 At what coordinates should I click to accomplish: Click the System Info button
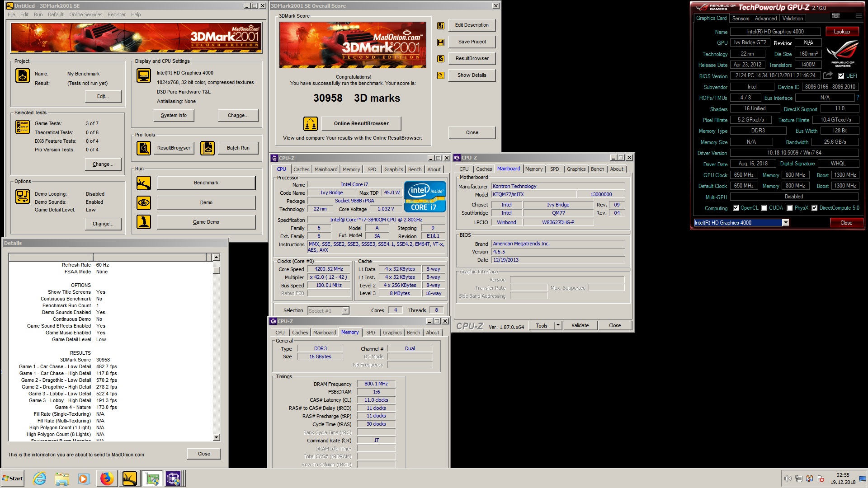(174, 115)
